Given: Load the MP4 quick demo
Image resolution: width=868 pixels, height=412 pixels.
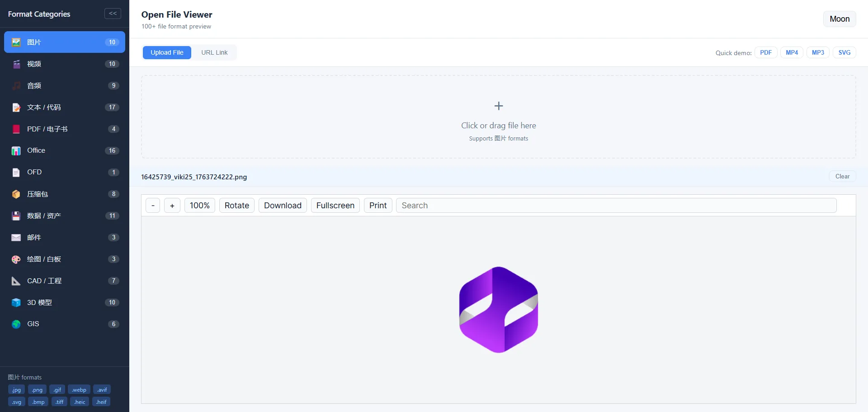Looking at the screenshot, I should (x=792, y=52).
